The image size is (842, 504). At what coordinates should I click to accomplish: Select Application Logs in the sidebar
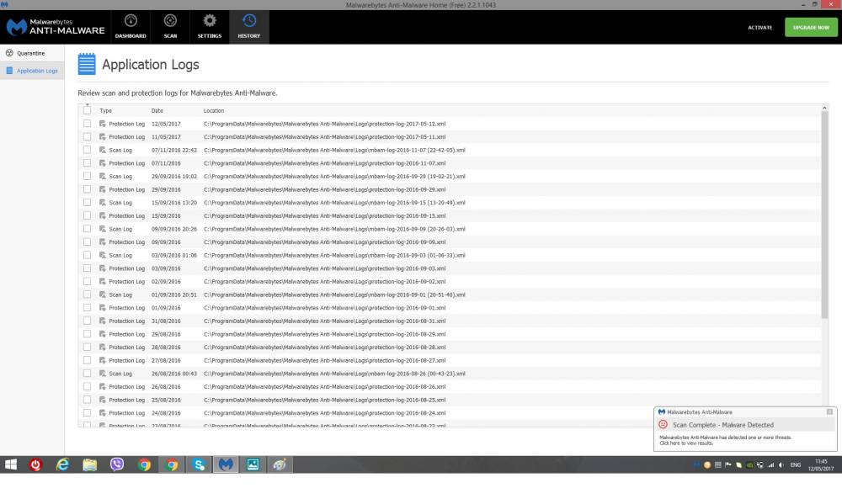(x=32, y=71)
